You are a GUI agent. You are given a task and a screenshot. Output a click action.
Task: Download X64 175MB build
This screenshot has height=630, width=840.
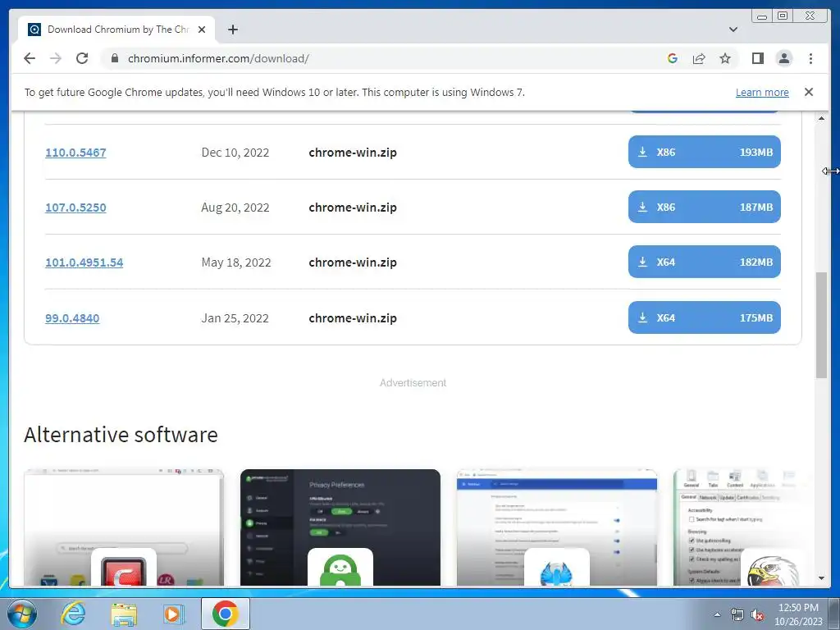click(704, 317)
